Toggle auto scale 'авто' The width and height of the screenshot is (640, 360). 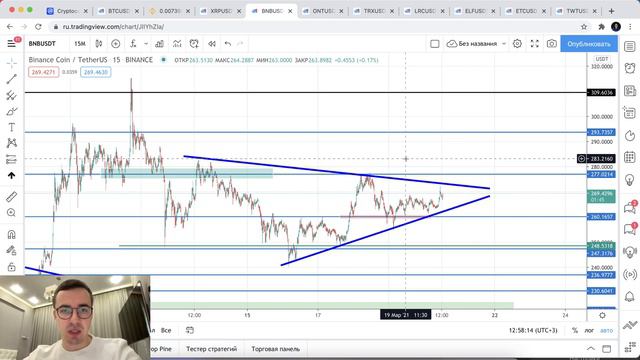pyautogui.click(x=607, y=330)
